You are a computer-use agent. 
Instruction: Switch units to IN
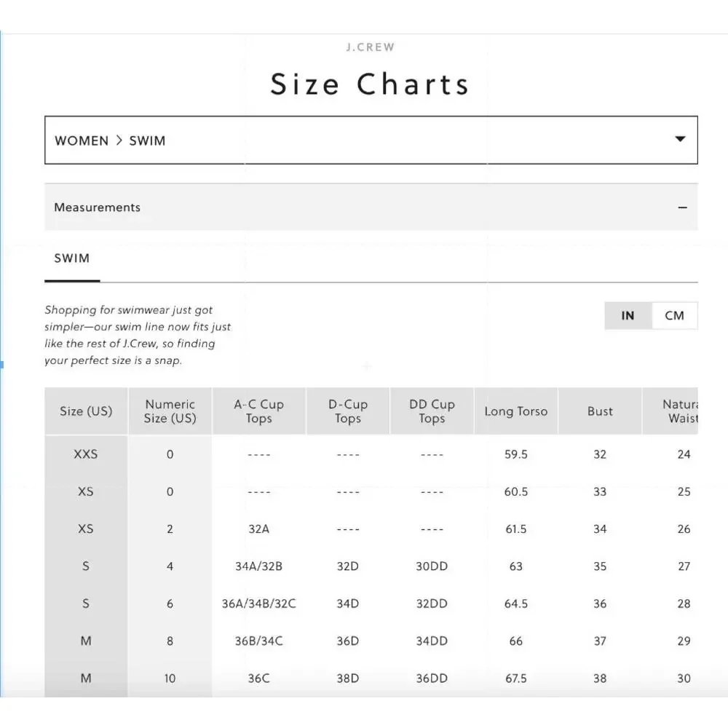(x=628, y=316)
